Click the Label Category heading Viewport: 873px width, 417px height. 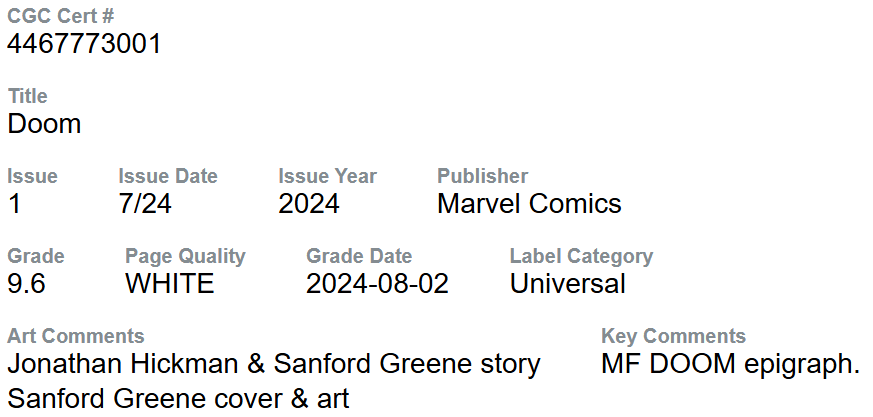click(581, 256)
